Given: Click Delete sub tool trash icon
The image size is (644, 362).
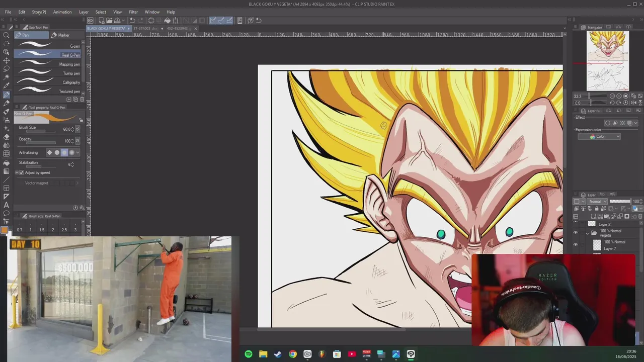Looking at the screenshot, I should tap(82, 99).
